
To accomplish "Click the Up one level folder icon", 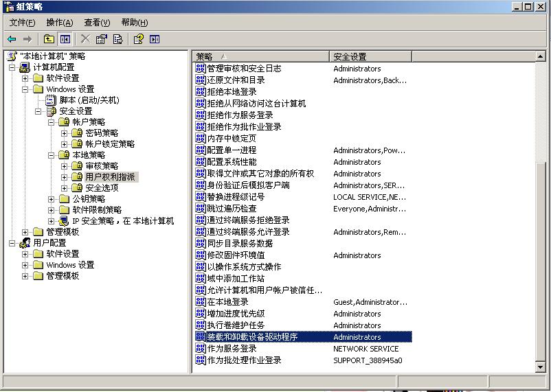I will tap(49, 39).
